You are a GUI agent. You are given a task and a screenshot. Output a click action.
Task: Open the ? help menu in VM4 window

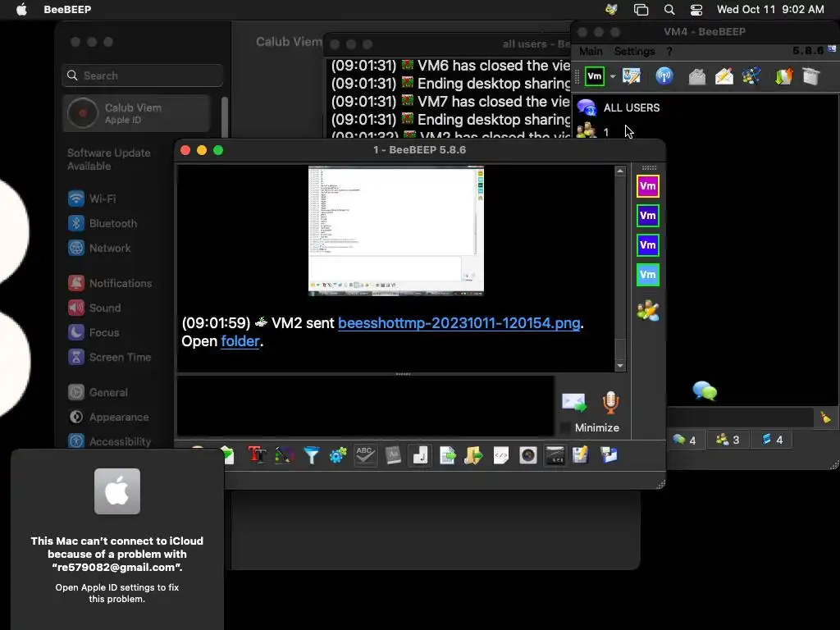(669, 52)
